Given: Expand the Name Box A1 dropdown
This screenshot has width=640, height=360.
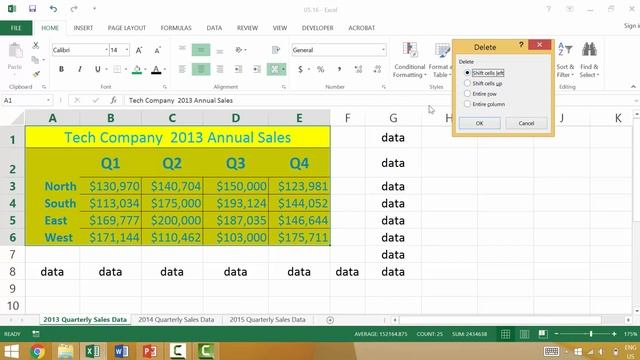Looking at the screenshot, I should (48, 100).
